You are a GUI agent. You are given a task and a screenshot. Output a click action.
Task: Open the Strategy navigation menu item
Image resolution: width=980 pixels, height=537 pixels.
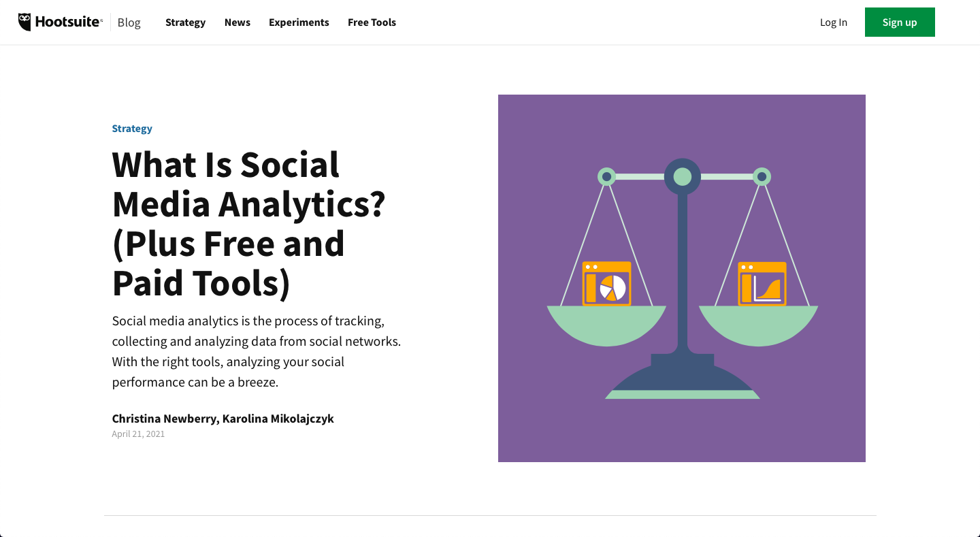(185, 22)
